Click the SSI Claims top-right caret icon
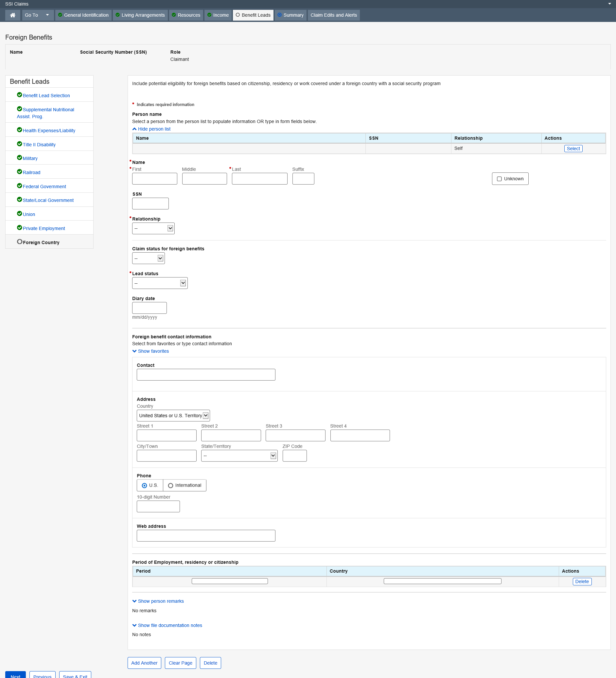The width and height of the screenshot is (616, 678). tap(609, 4)
